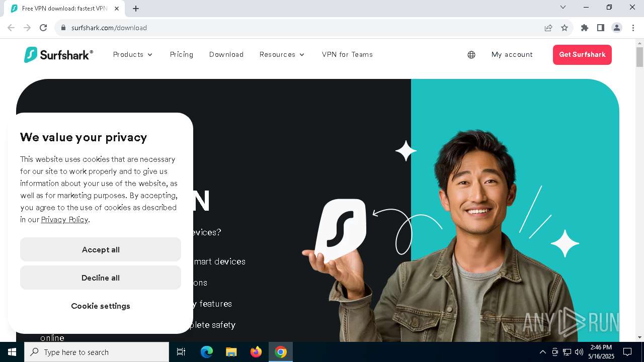View site information padlock icon
This screenshot has height=362, width=644.
(63, 28)
